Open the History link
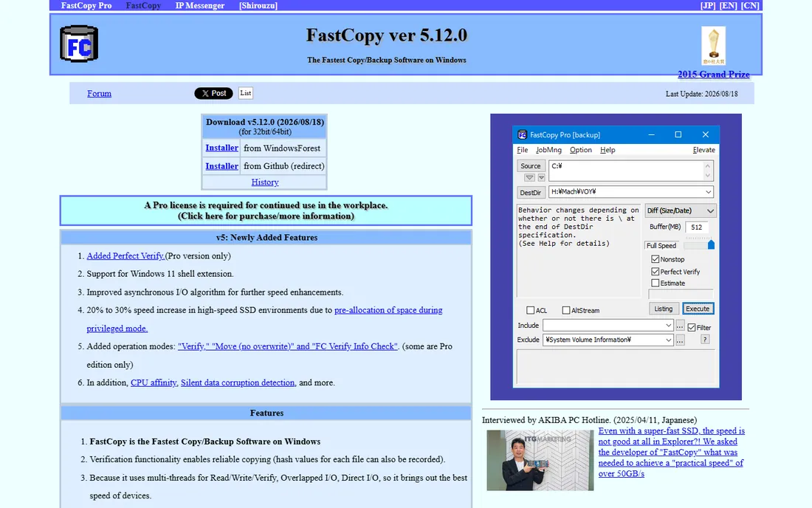The height and width of the screenshot is (508, 812). coord(264,182)
